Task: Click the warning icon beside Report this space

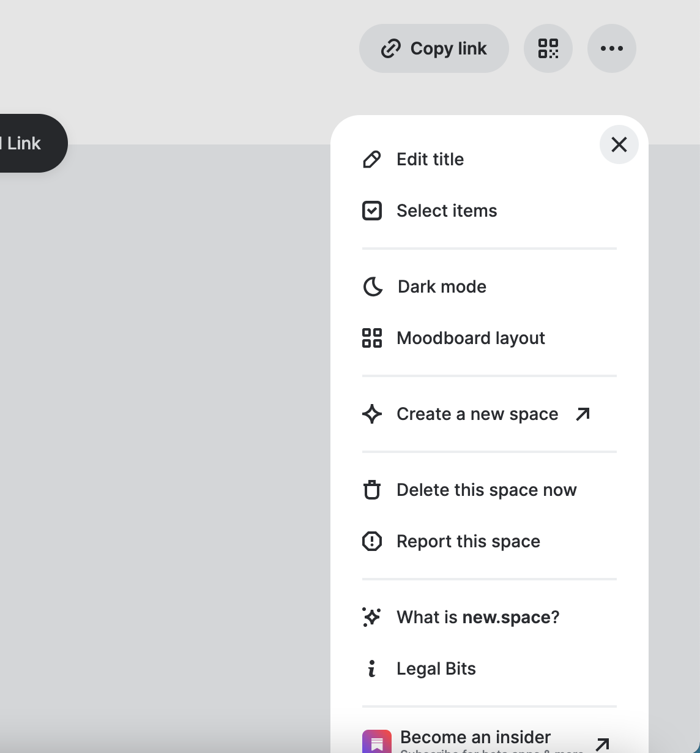Action: (372, 541)
